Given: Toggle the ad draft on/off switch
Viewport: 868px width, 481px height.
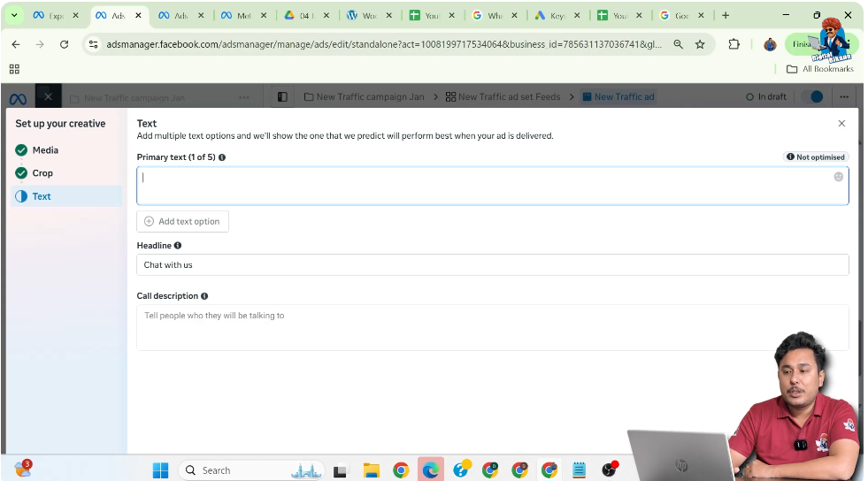Looking at the screenshot, I should (x=811, y=97).
